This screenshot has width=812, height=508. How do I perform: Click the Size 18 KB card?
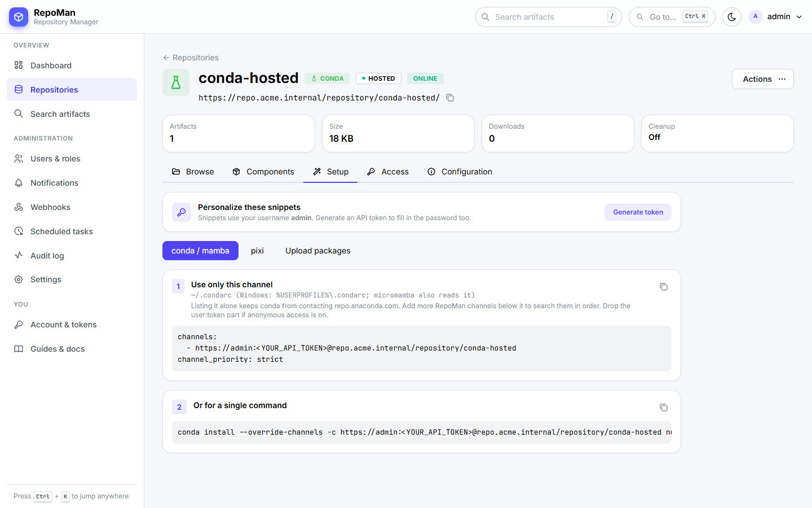click(x=398, y=133)
